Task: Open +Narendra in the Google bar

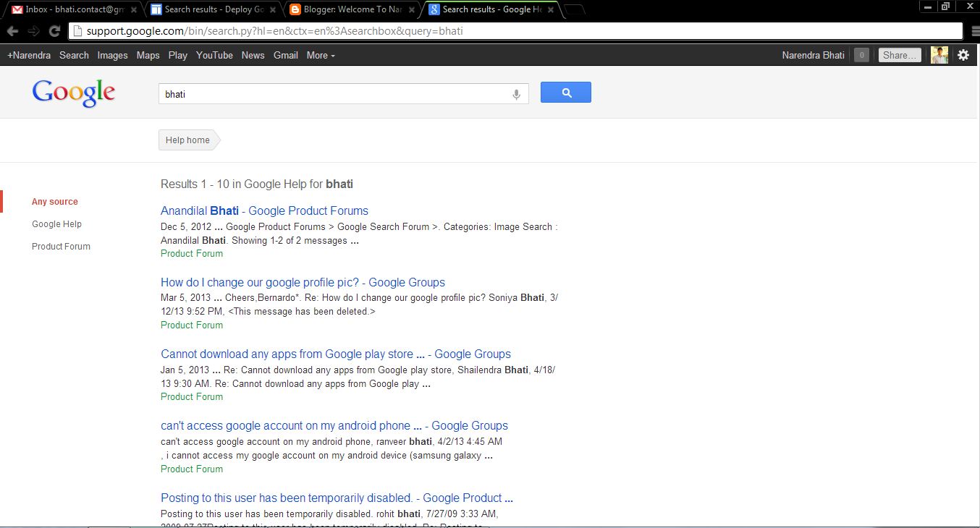Action: (29, 55)
